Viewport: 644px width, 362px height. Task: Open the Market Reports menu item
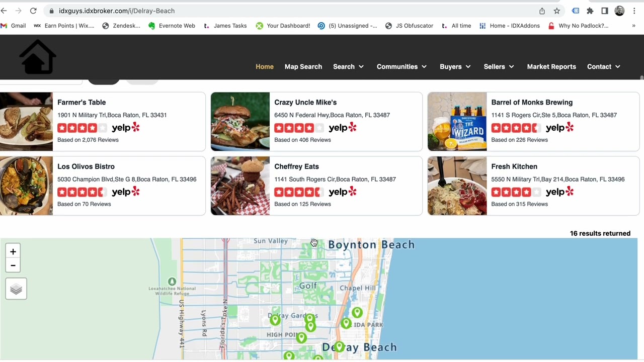tap(551, 66)
